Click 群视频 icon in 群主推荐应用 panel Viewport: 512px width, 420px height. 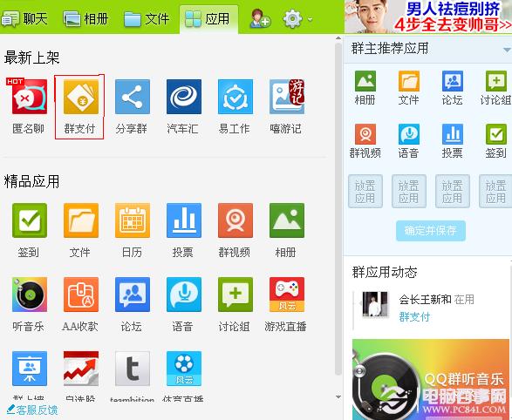[x=365, y=134]
